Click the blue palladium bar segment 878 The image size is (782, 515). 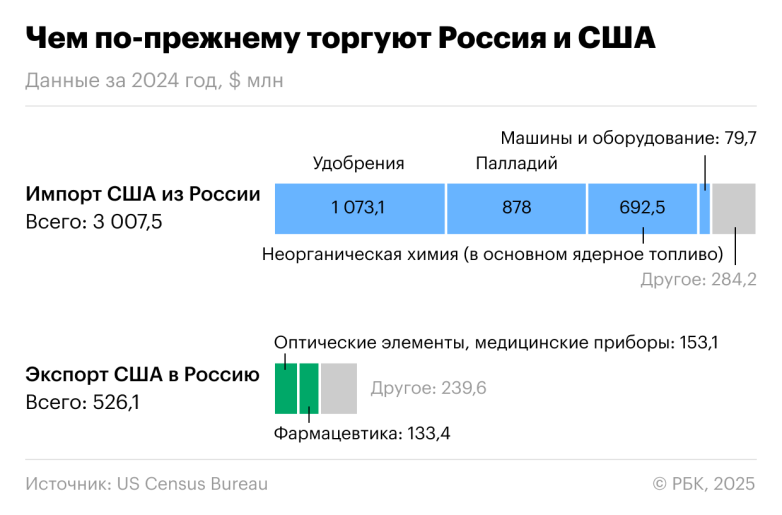(x=516, y=208)
